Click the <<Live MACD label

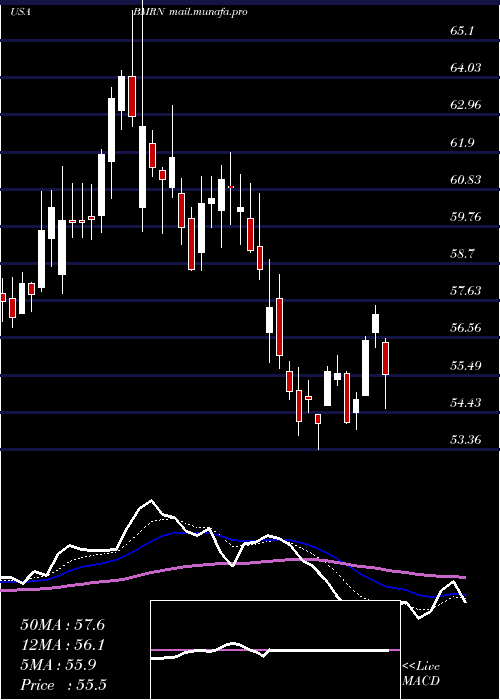coord(421,674)
